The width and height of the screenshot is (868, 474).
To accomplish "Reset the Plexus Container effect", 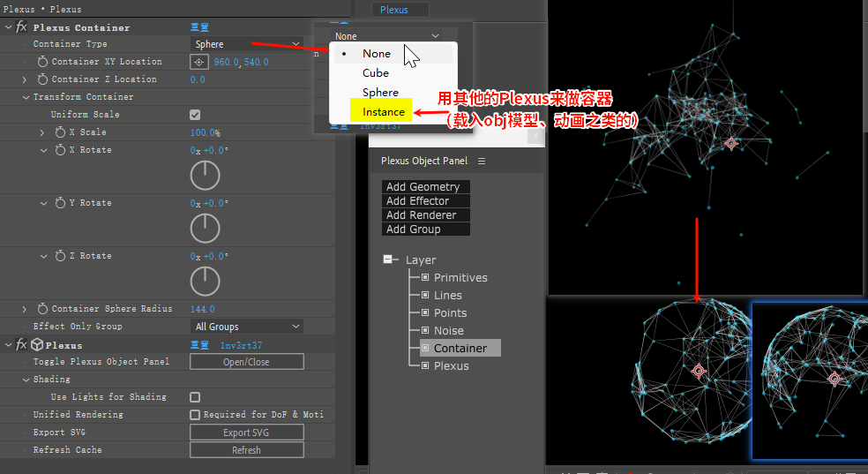I will click(199, 27).
